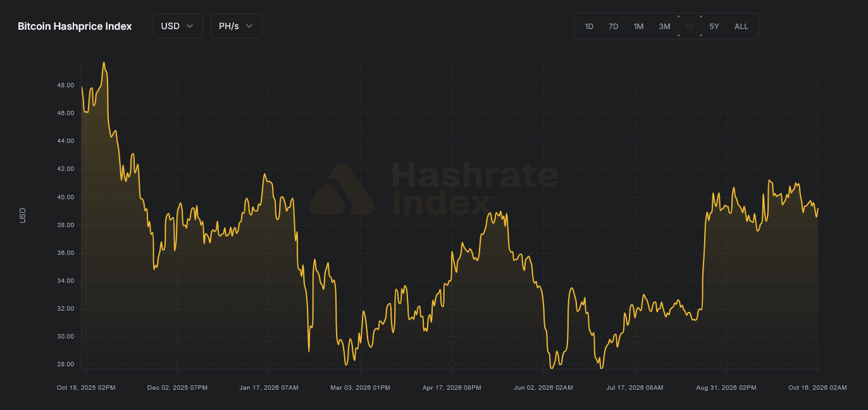The height and width of the screenshot is (410, 868).
Task: Select the 1M time range
Action: tap(639, 27)
